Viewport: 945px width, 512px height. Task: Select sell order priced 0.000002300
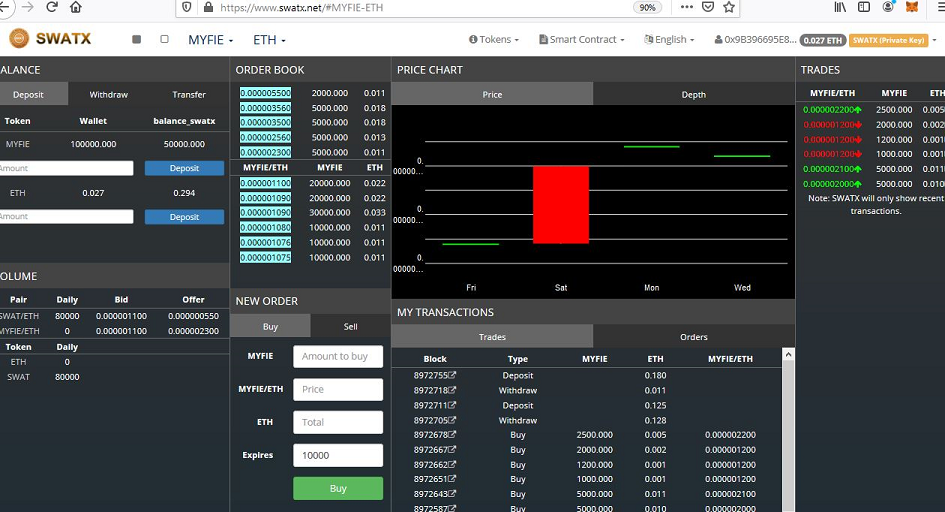coord(265,152)
